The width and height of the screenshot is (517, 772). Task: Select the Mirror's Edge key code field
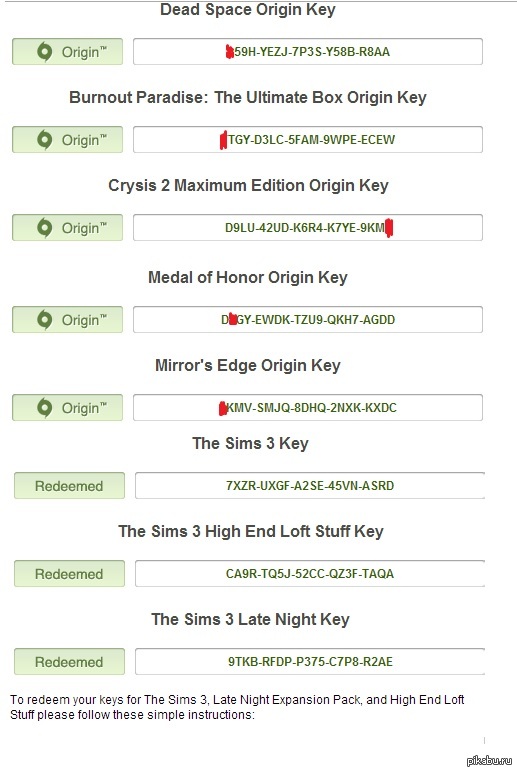[308, 408]
